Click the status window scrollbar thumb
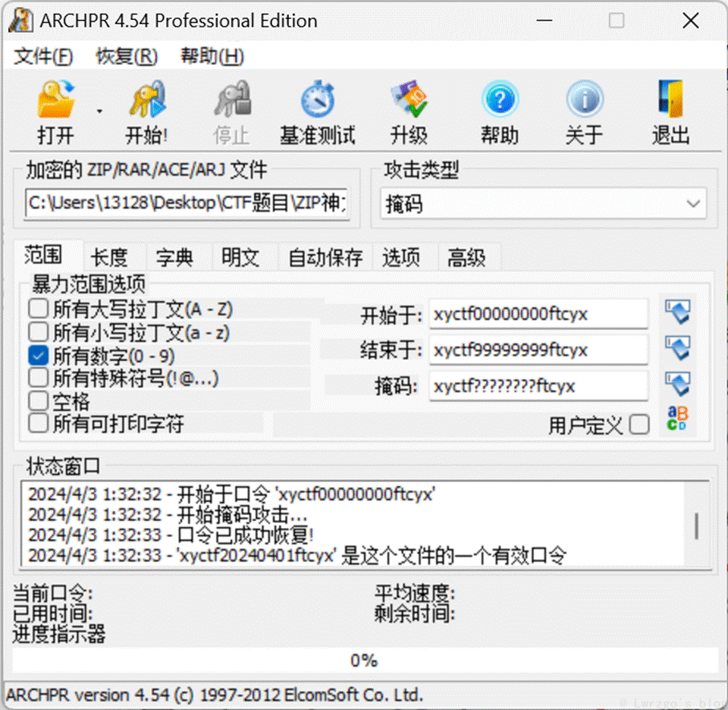The image size is (728, 710). (x=697, y=525)
